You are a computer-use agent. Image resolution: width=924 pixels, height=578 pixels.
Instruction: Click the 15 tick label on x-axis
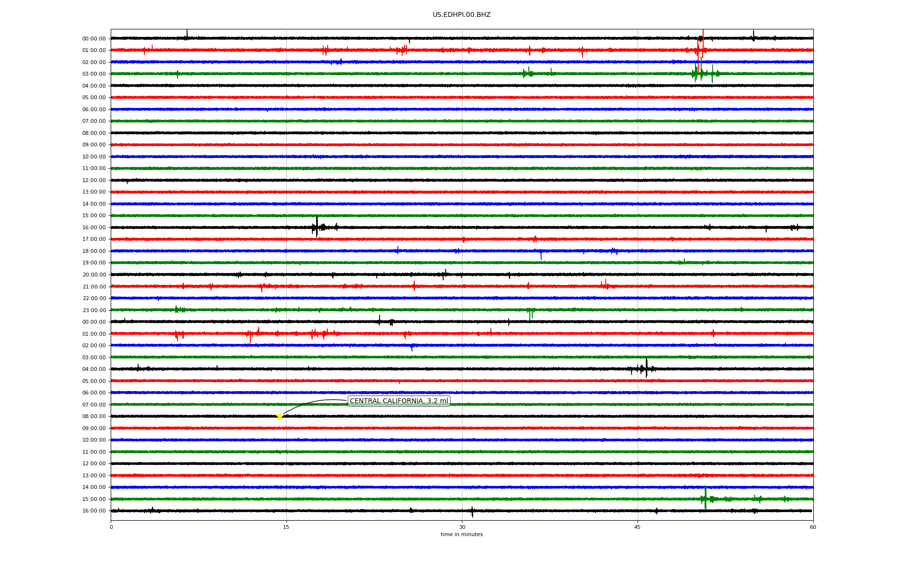(x=286, y=527)
